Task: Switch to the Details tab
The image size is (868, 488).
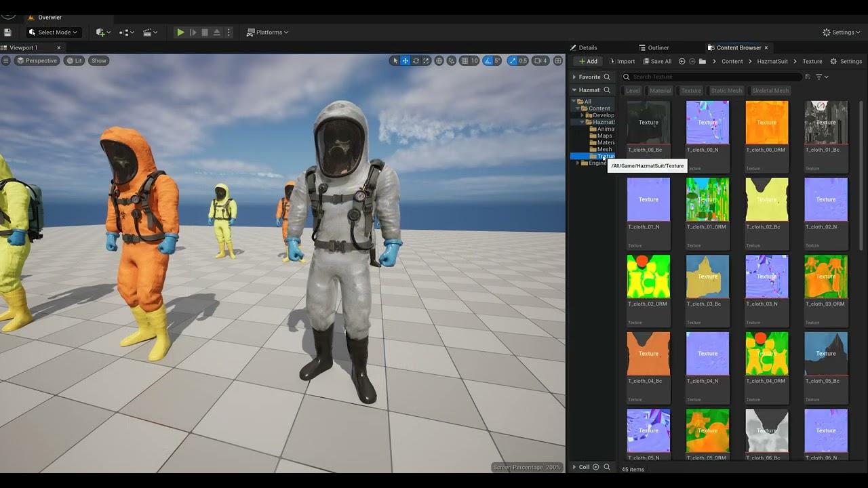Action: [584, 47]
